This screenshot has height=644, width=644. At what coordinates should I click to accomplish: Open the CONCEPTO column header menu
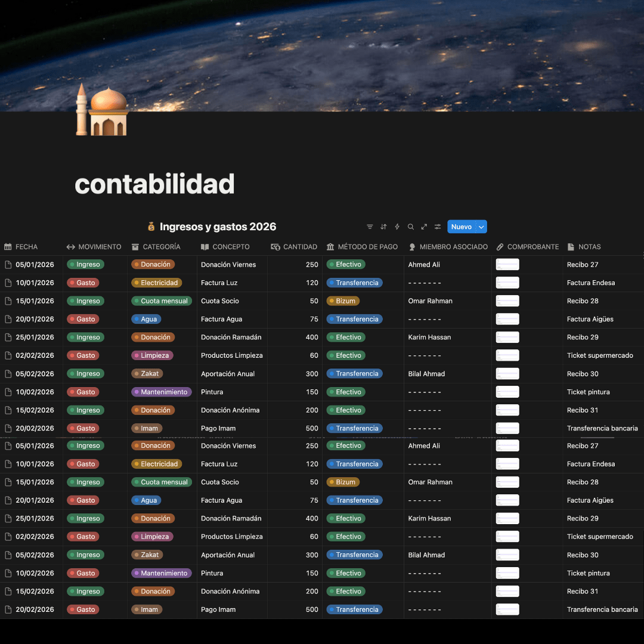[225, 247]
